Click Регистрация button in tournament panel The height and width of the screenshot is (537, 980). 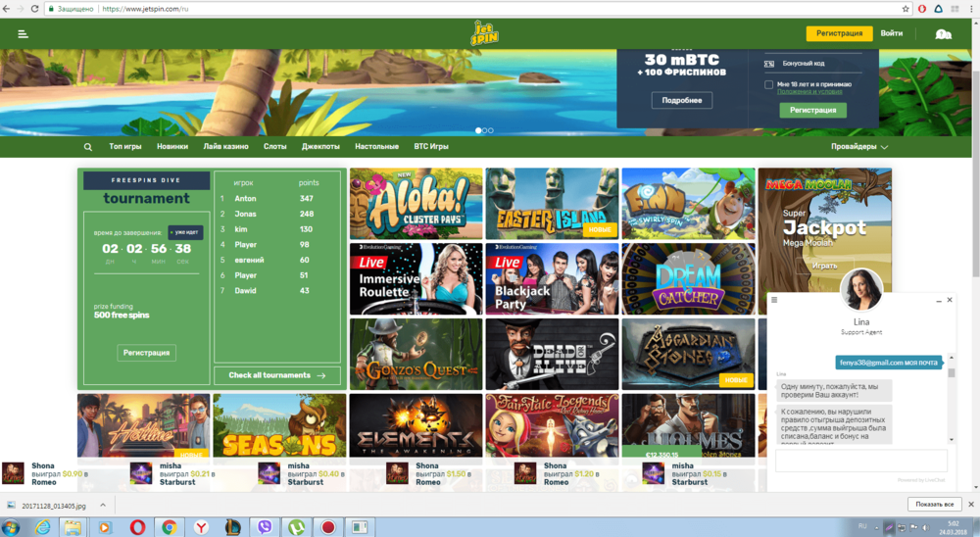pyautogui.click(x=146, y=353)
